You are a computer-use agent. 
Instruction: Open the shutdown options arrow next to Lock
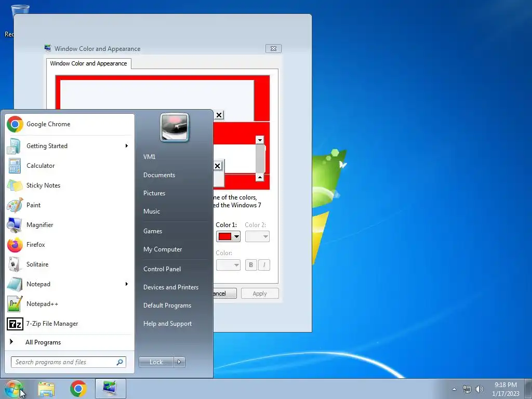(x=179, y=362)
